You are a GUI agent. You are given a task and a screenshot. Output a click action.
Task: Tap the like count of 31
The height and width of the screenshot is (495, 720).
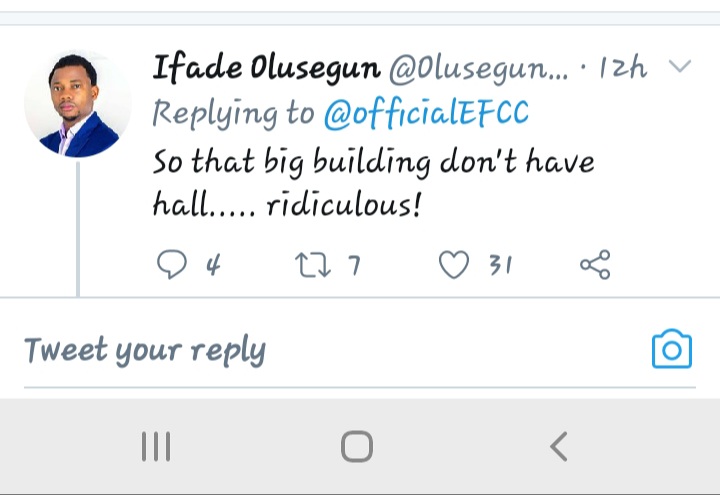[x=500, y=265]
